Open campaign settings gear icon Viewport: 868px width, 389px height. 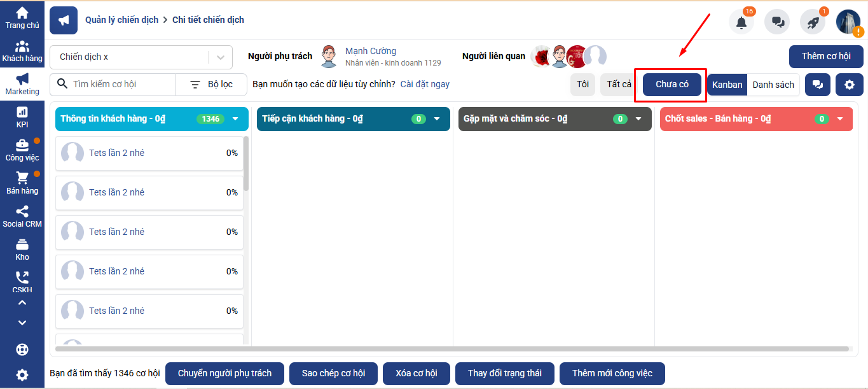tap(849, 85)
